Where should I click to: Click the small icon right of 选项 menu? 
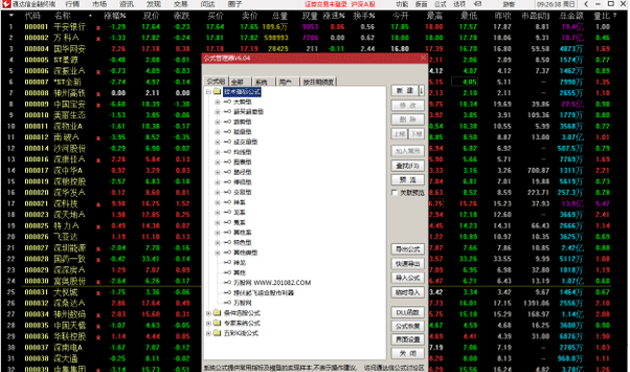click(478, 4)
